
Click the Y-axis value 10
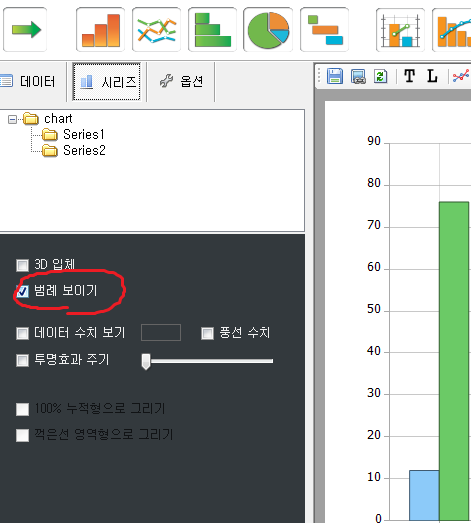[374, 477]
